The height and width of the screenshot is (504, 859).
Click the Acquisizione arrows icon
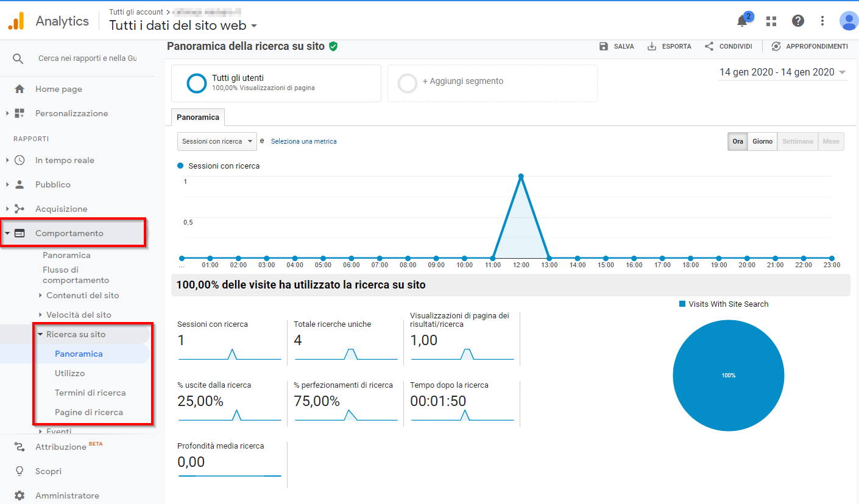click(19, 209)
